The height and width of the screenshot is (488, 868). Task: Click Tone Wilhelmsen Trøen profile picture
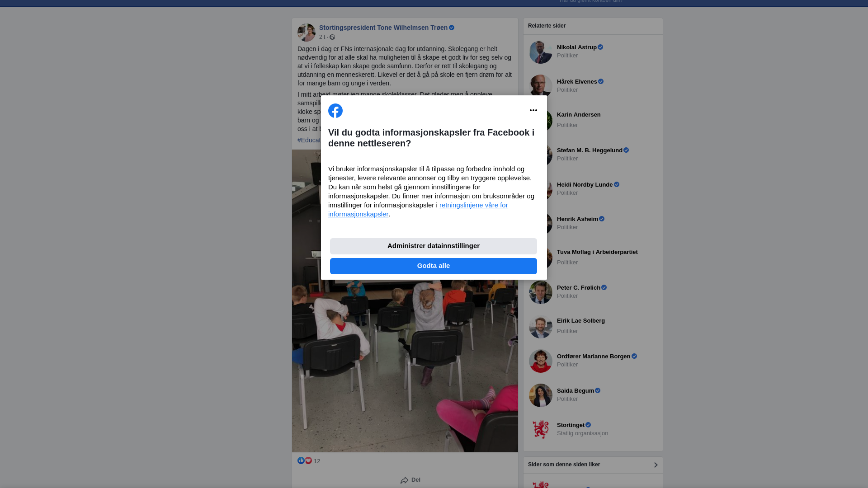307,33
